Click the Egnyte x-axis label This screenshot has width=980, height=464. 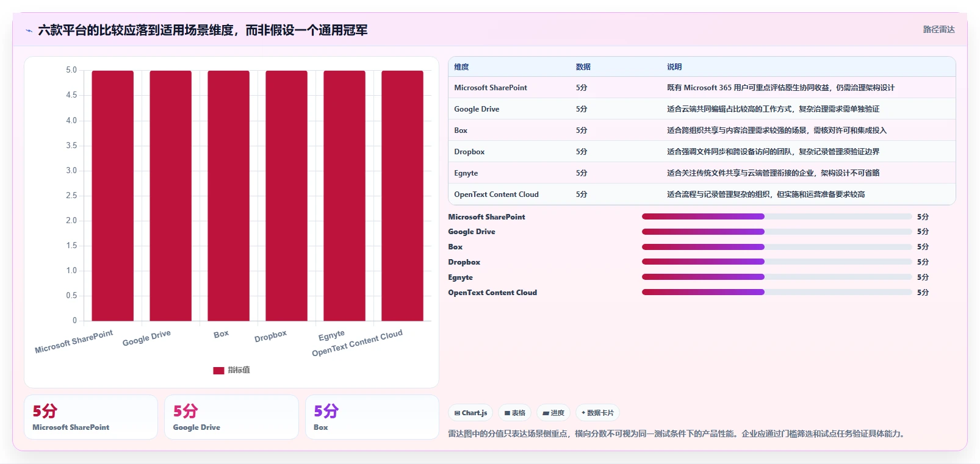(x=331, y=336)
